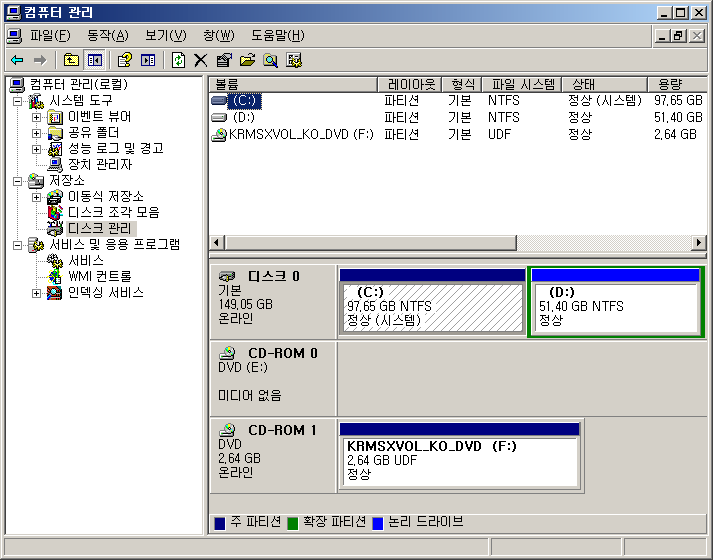This screenshot has width=713, height=560.
Task: Click the 공유 폴더 icon
Action: (55, 133)
